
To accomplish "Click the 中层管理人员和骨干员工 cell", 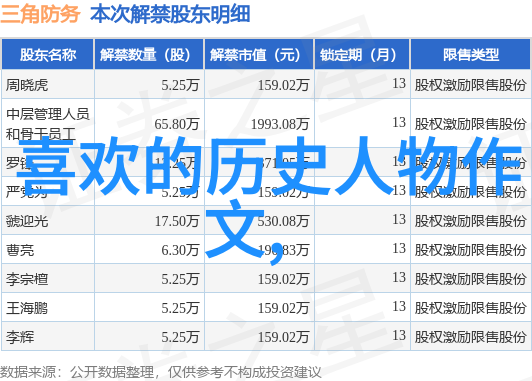I will coord(48,123).
